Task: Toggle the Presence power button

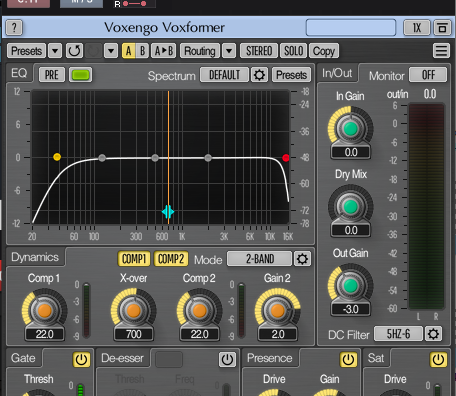Action: point(348,360)
